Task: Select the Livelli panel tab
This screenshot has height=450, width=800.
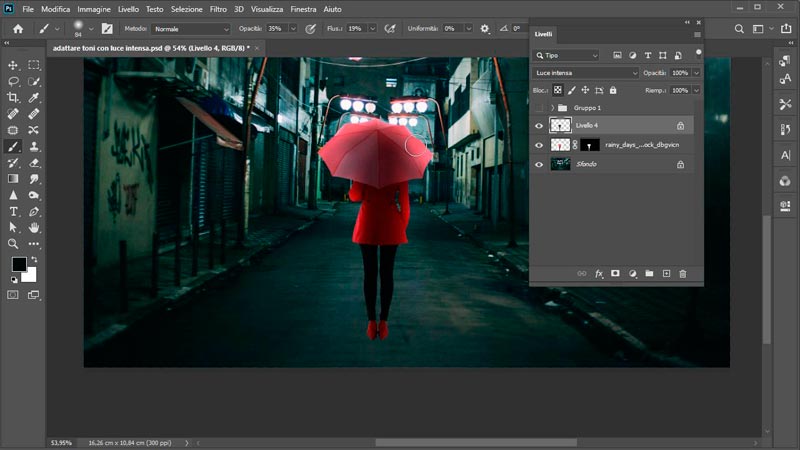Action: tap(543, 34)
